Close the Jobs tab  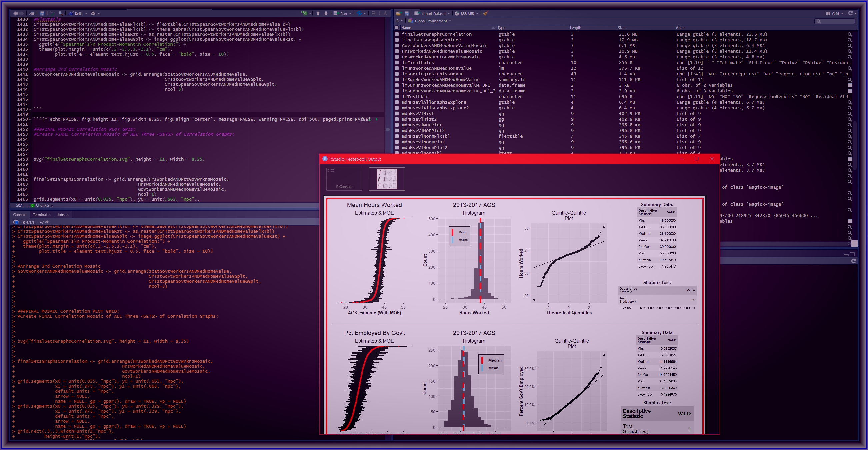pos(67,215)
